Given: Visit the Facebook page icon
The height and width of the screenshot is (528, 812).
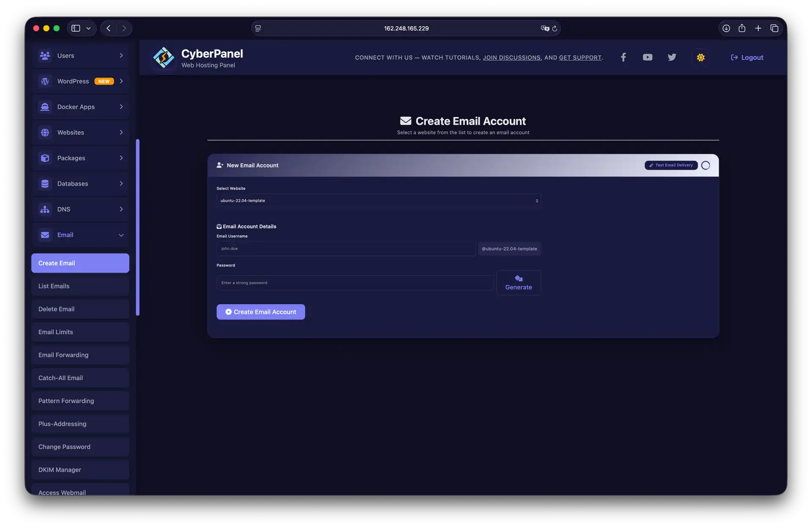Looking at the screenshot, I should click(623, 57).
